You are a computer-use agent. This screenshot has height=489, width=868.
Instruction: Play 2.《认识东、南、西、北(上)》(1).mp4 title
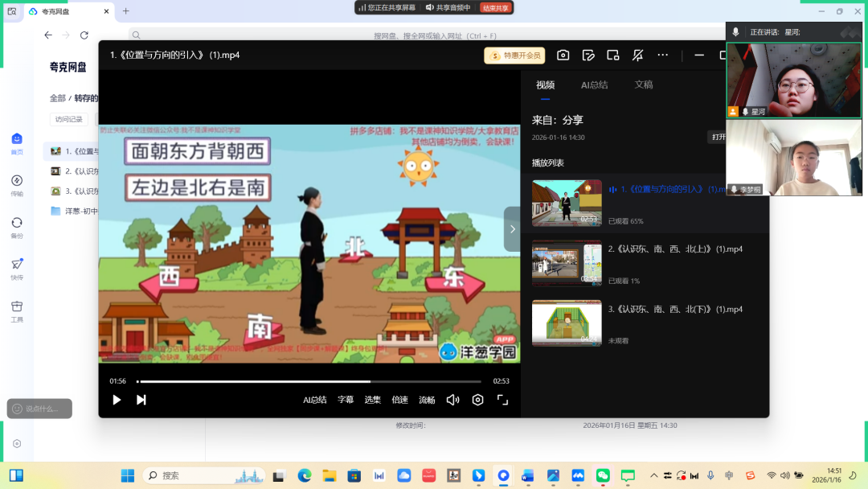click(675, 249)
